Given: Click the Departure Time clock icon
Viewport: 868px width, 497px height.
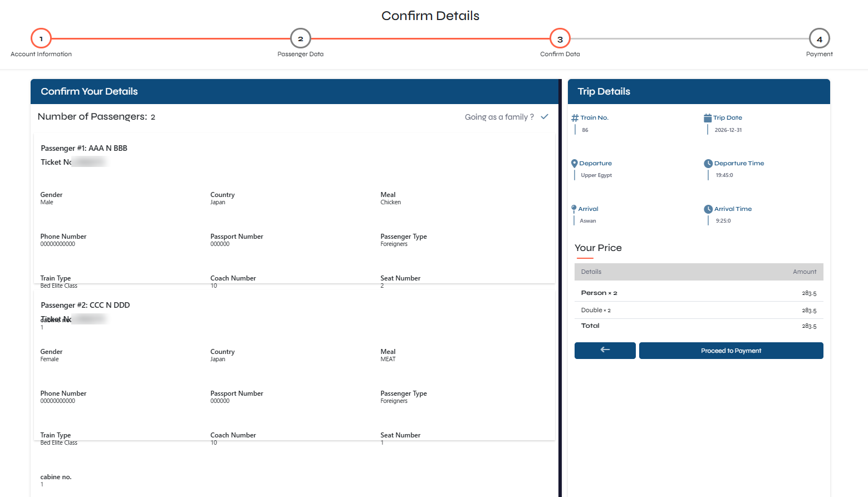Looking at the screenshot, I should tap(708, 164).
